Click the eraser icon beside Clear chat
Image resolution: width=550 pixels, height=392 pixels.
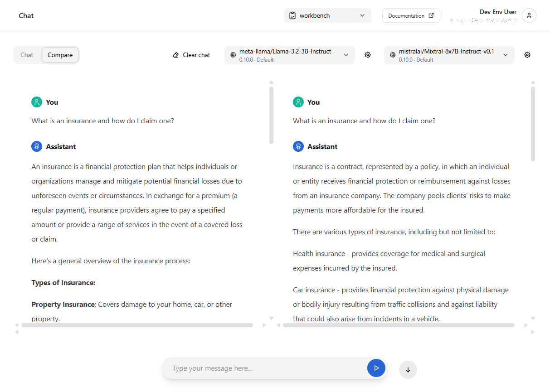(176, 55)
